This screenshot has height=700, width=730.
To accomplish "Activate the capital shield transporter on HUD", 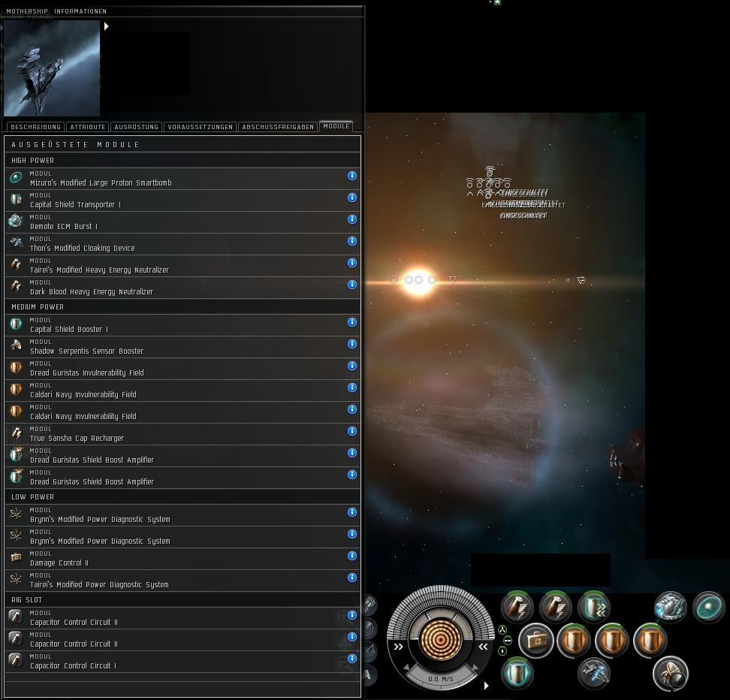I will pos(593,607).
